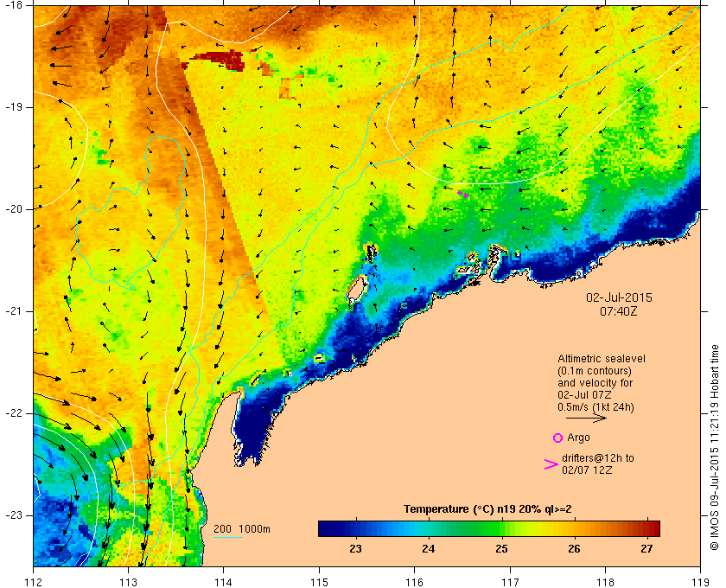This screenshot has width=726, height=588.
Task: Click the white-outlined Barrow Island on the map
Action: coord(357,288)
